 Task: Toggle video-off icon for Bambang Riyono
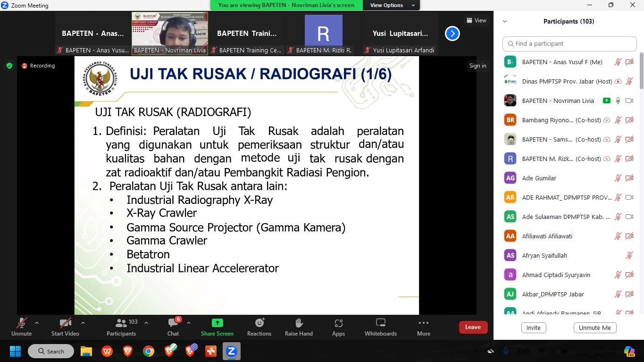(x=629, y=120)
